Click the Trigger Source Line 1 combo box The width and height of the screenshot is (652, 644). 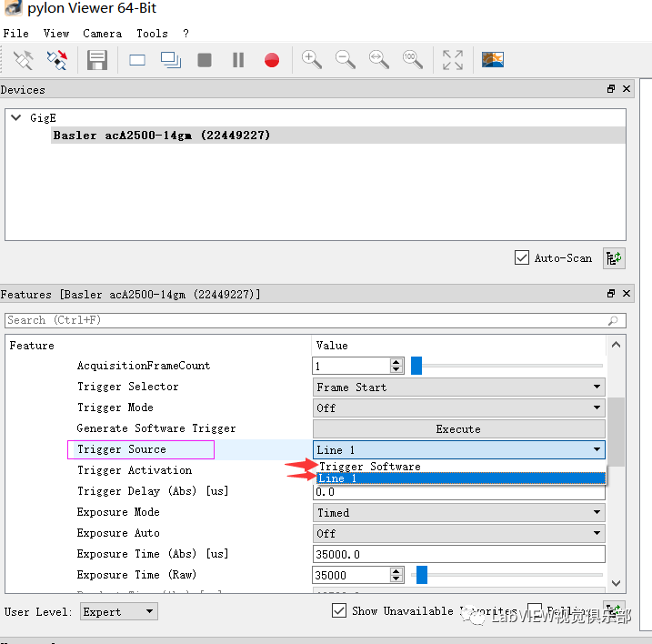click(x=458, y=449)
